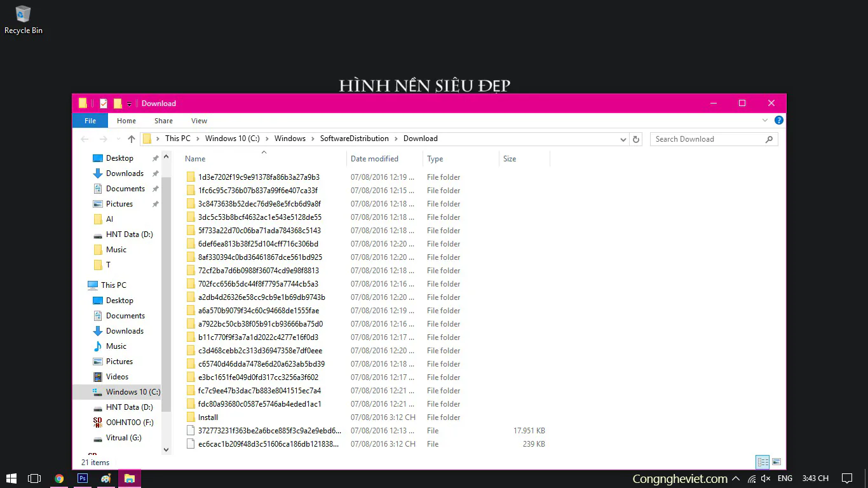The width and height of the screenshot is (868, 488).
Task: Click the navigation pane scroll down arrow
Action: [x=166, y=449]
